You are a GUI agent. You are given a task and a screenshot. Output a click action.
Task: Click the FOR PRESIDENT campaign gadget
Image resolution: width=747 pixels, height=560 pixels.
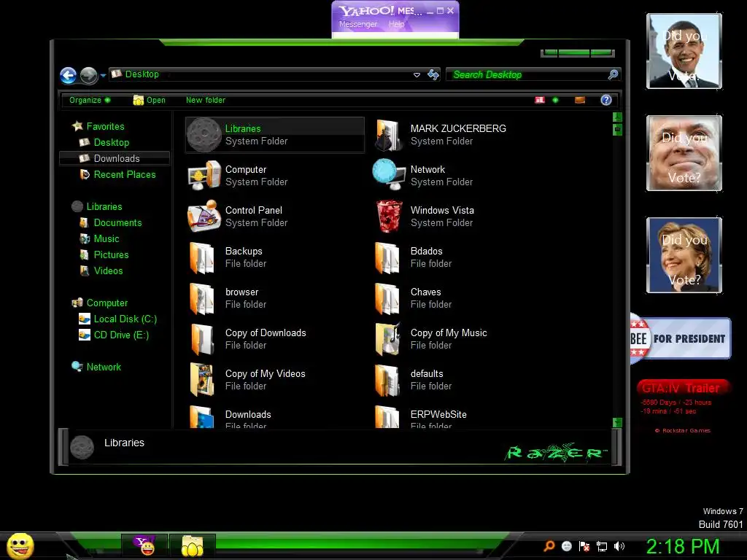pyautogui.click(x=681, y=338)
